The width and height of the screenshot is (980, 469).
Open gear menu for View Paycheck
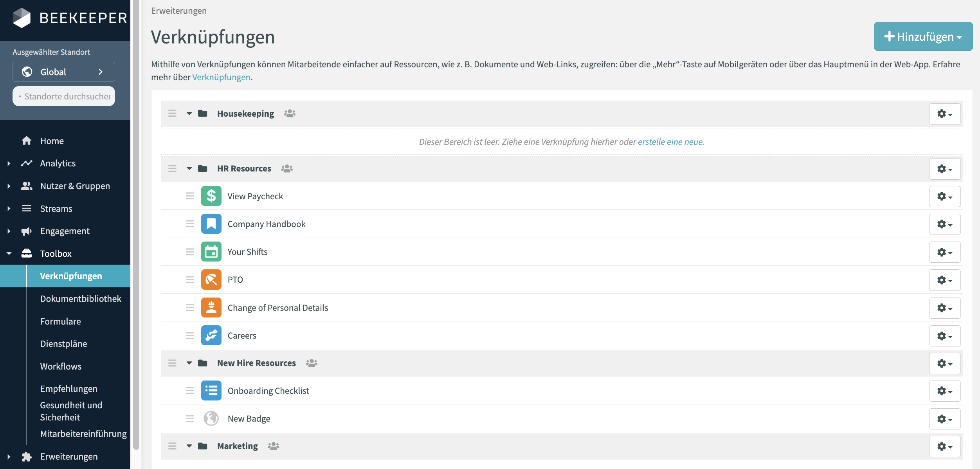pyautogui.click(x=944, y=197)
